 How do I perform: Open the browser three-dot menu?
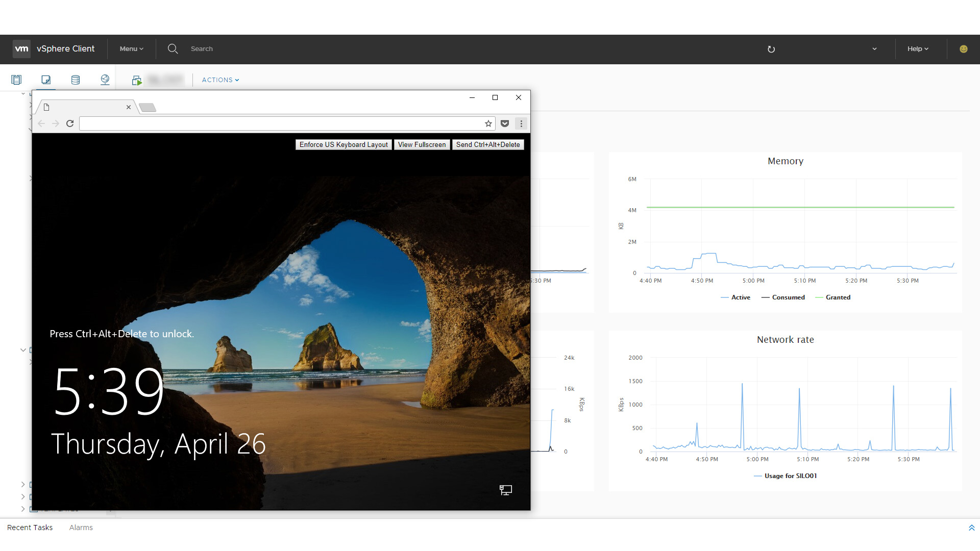pos(521,123)
